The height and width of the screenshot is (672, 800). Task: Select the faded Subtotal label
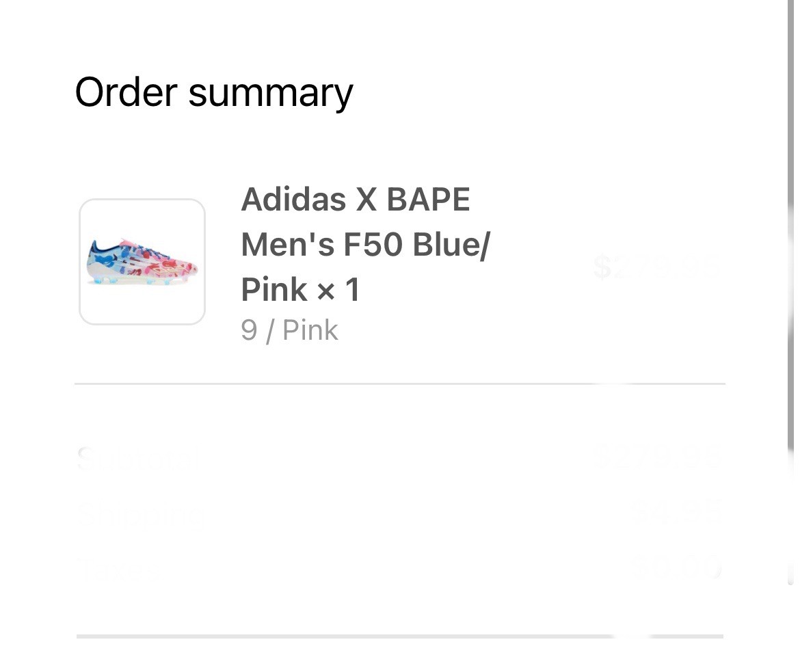(133, 458)
